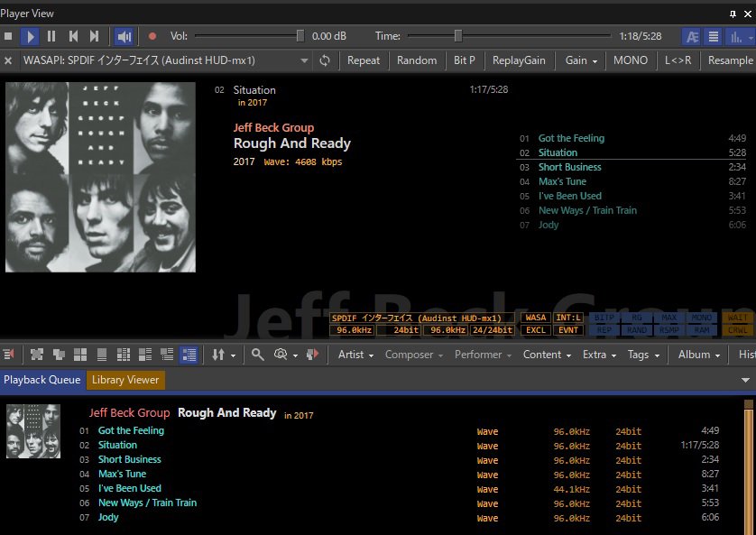The height and width of the screenshot is (535, 756).
Task: Adjust the Vol slider handle
Action: (300, 36)
